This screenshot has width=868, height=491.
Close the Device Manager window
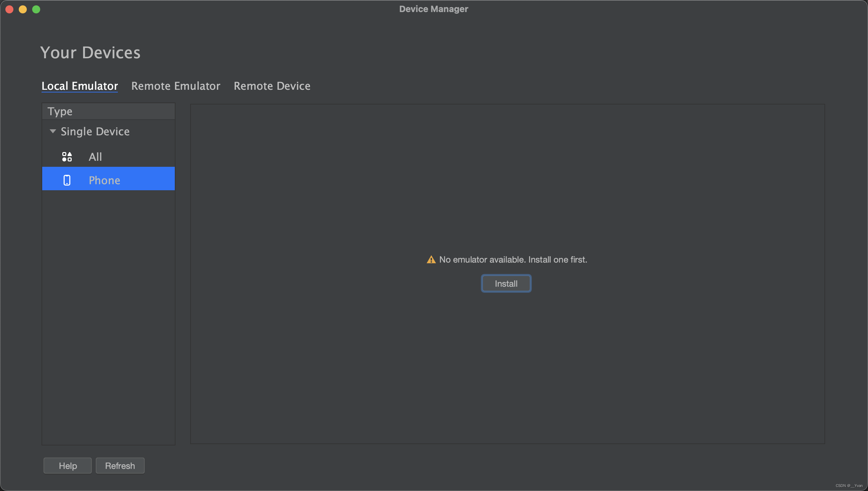pos(9,9)
